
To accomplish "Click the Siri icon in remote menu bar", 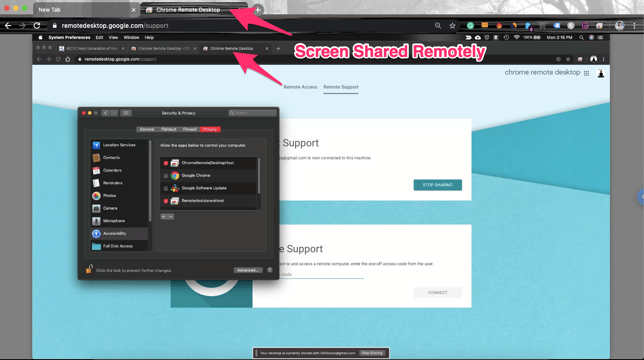I will click(x=592, y=37).
